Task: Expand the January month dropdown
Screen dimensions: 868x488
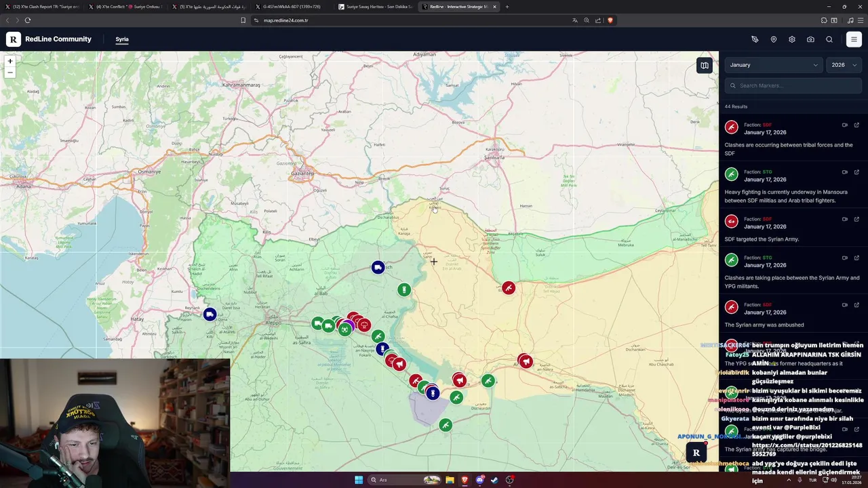Action: coord(774,65)
